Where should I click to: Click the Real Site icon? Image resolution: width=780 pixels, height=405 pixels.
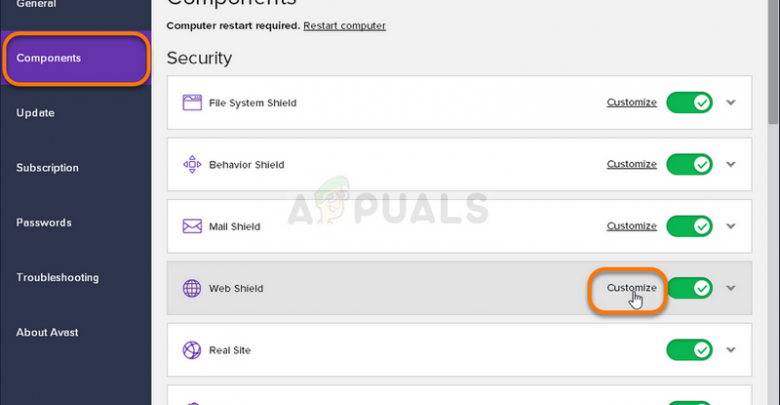click(192, 351)
